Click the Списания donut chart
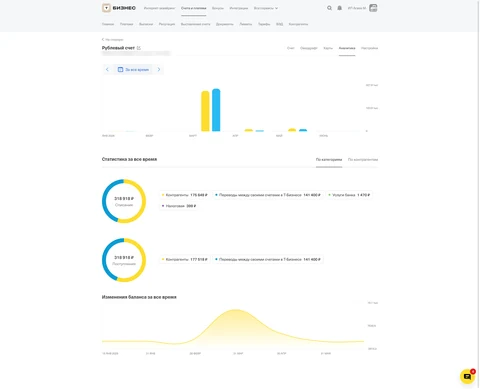Viewport: 480px width, 389px height. tap(124, 201)
